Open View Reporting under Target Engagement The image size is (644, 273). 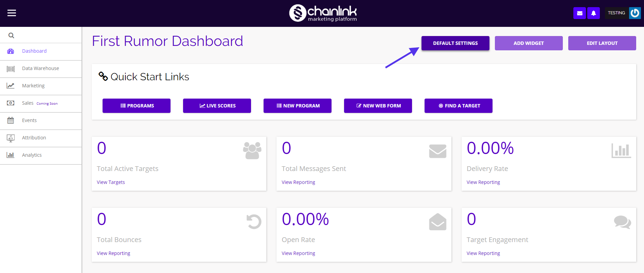(483, 253)
